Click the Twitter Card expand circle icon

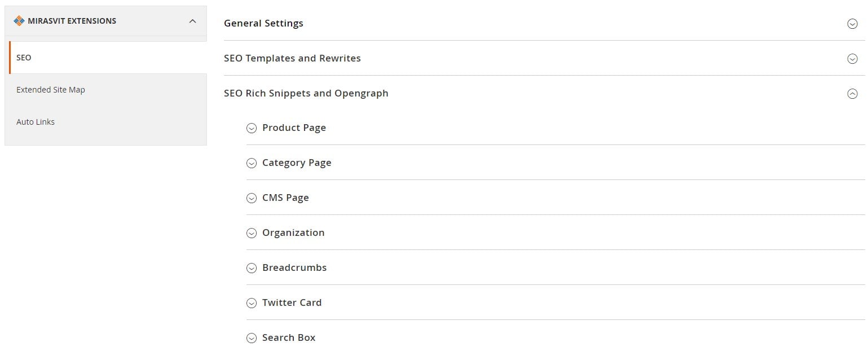tap(252, 303)
